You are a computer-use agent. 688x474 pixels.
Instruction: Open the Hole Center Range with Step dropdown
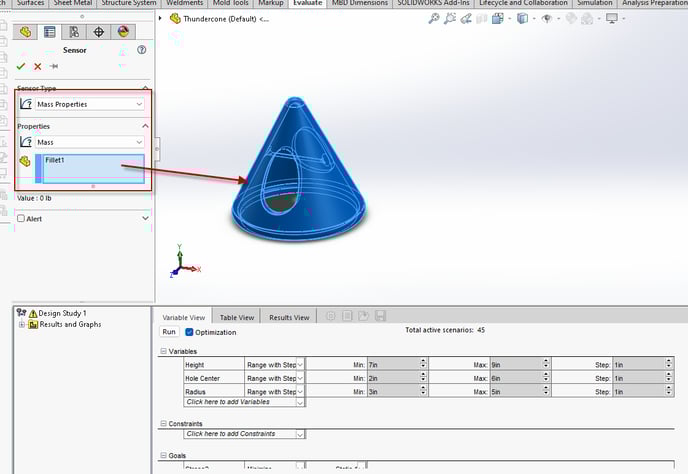pyautogui.click(x=300, y=378)
